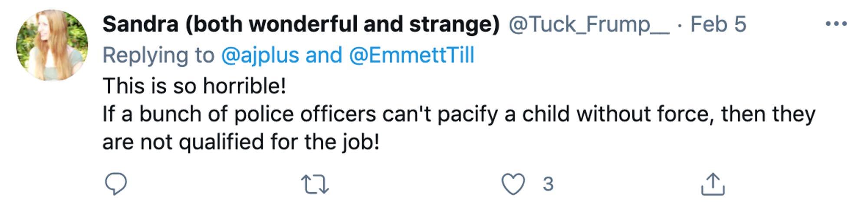
Task: Click the line starting "If a bunch of police"
Action: [459, 114]
